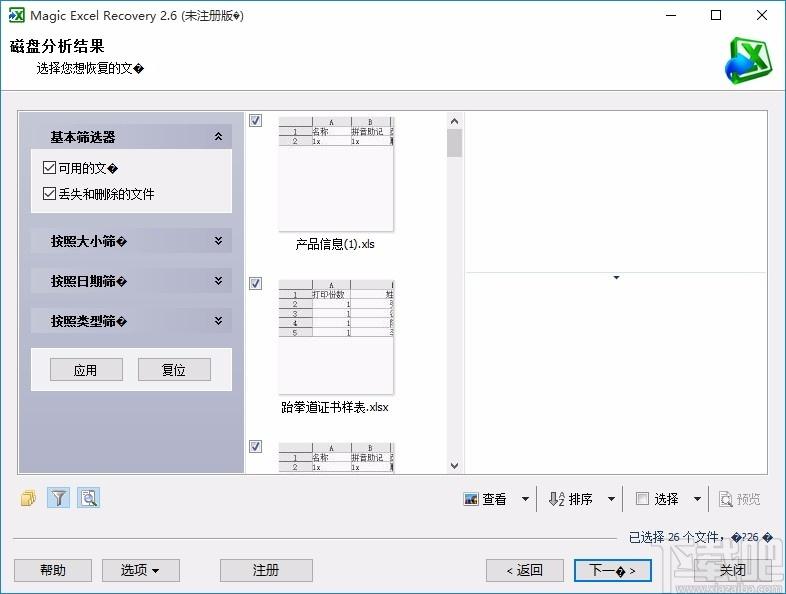786x594 pixels.
Task: Click the file list scrollbar thumb
Action: pos(454,143)
